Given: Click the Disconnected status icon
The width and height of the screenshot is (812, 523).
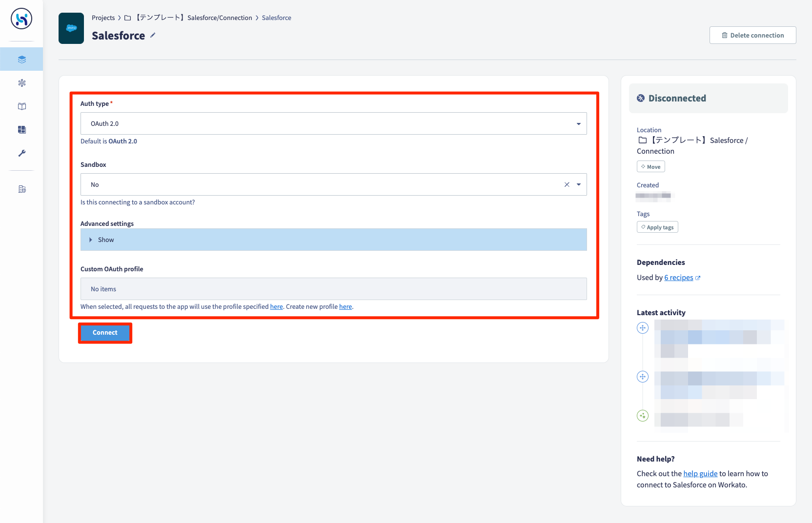Looking at the screenshot, I should [x=641, y=98].
